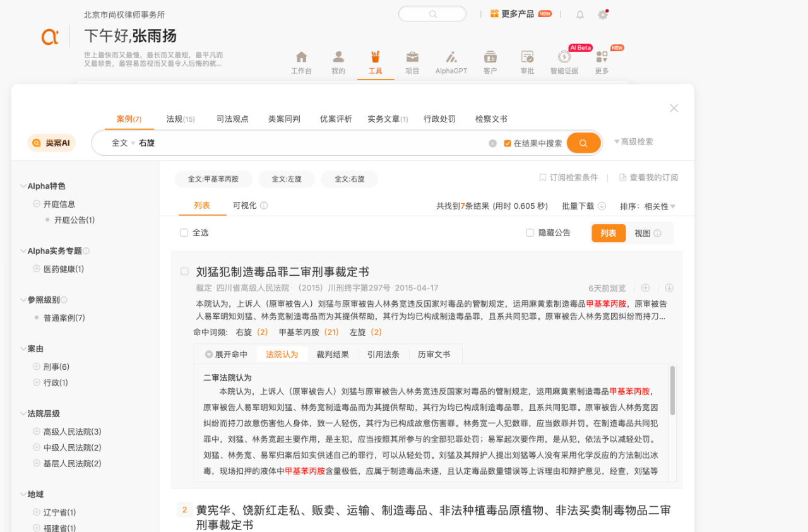
Task: Enable the 隐藏公告 checkbox
Action: pos(530,233)
